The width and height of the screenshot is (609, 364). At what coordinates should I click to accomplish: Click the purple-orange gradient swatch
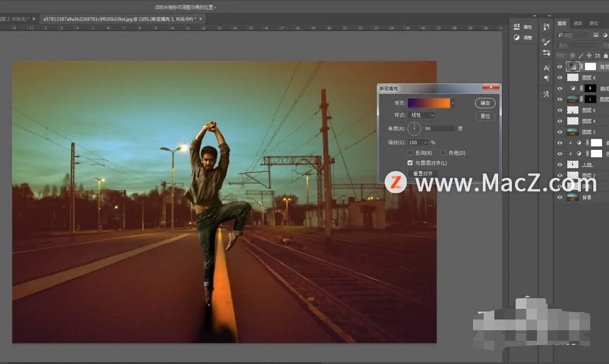[x=429, y=103]
